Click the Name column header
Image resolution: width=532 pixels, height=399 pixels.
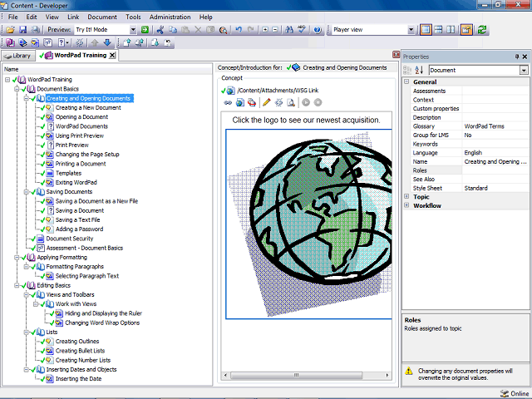coord(107,69)
